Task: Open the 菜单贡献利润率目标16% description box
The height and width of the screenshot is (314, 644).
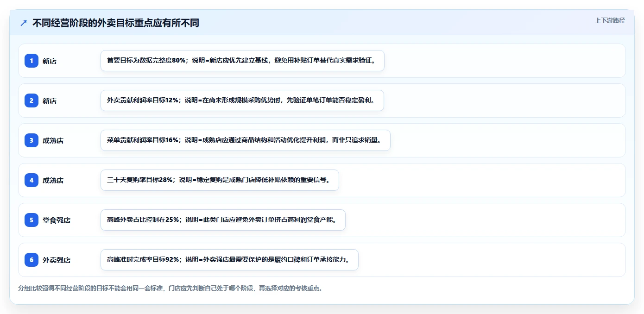Action: pyautogui.click(x=246, y=140)
